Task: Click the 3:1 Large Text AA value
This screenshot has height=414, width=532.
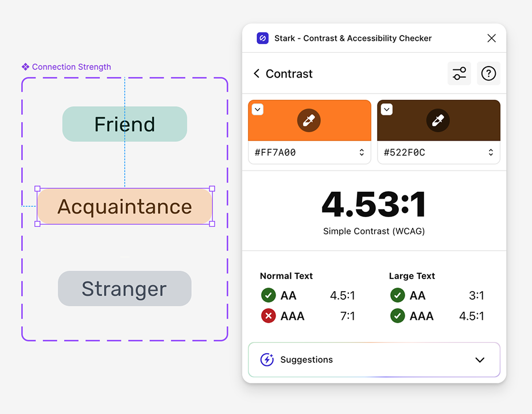Action: point(476,295)
